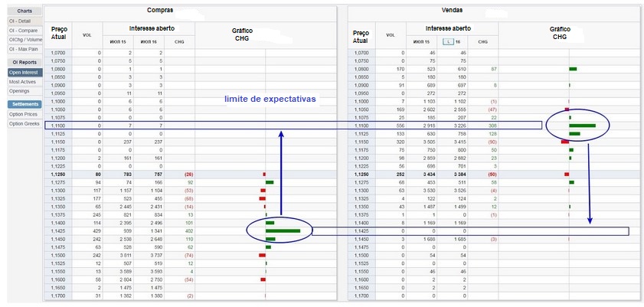
Task: Select the bold 1,1250 price cell in Compras
Action: (58, 174)
